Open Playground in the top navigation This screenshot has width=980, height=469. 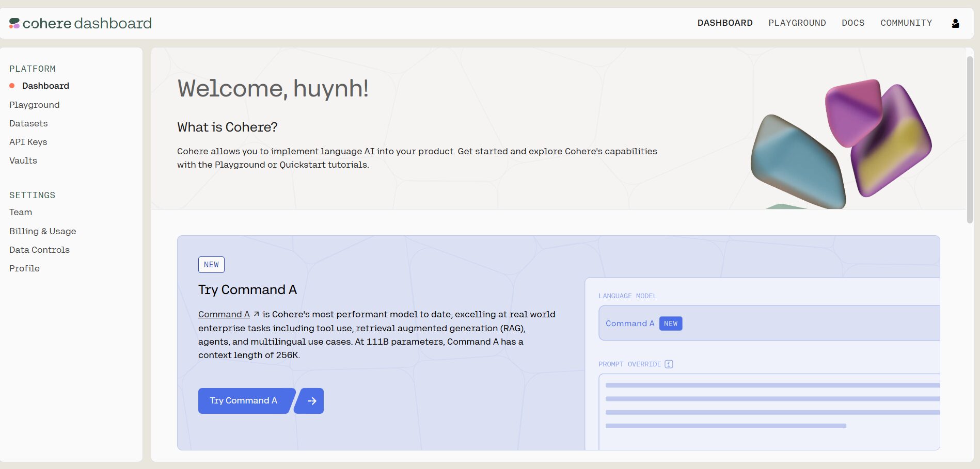797,23
